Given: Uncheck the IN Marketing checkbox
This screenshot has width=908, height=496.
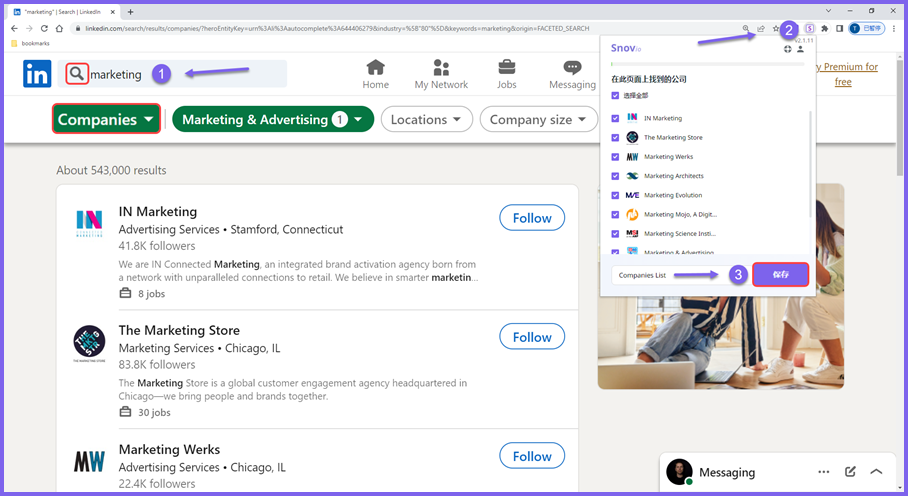Looking at the screenshot, I should coord(615,118).
